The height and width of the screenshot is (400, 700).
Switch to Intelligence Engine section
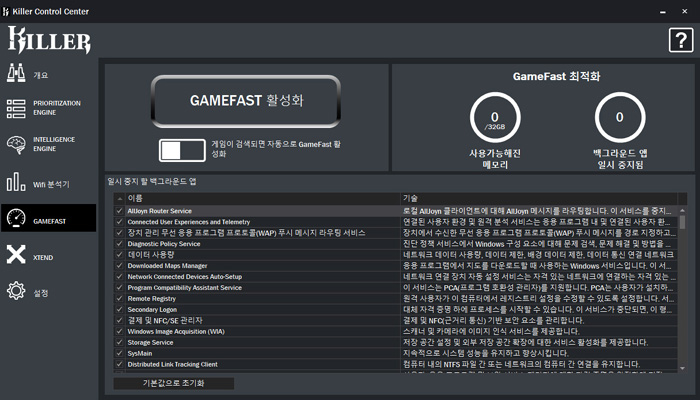pyautogui.click(x=54, y=144)
